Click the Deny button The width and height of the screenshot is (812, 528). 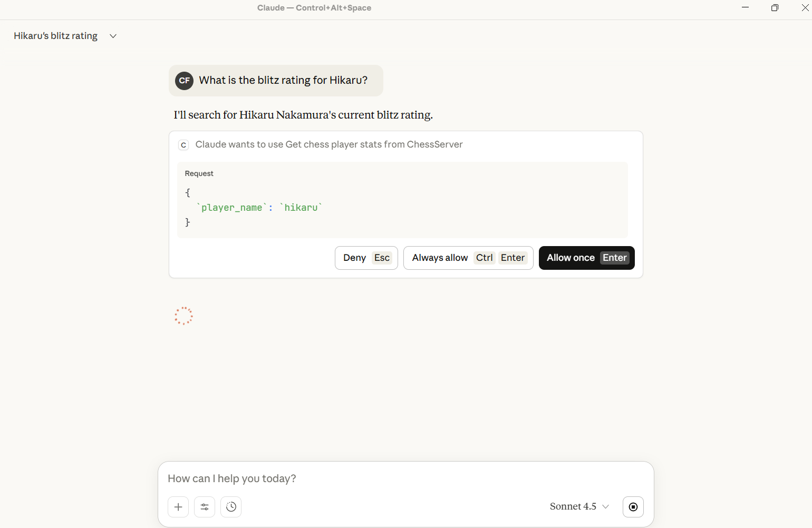pyautogui.click(x=366, y=258)
